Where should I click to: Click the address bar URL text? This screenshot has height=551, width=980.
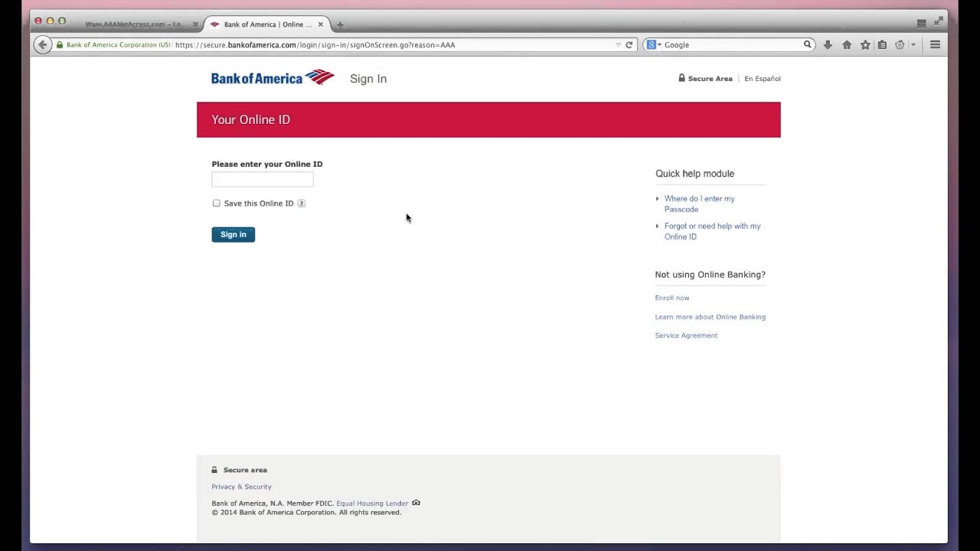(x=315, y=45)
